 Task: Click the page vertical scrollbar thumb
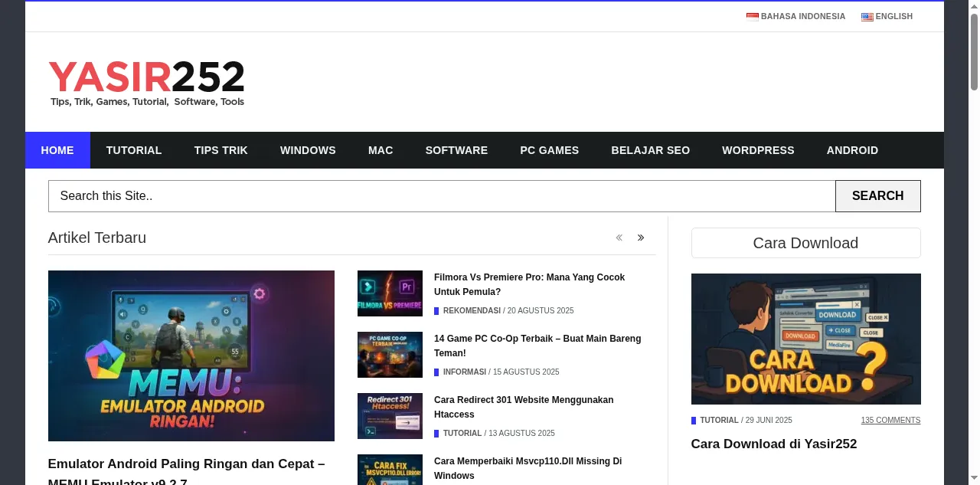(x=974, y=51)
